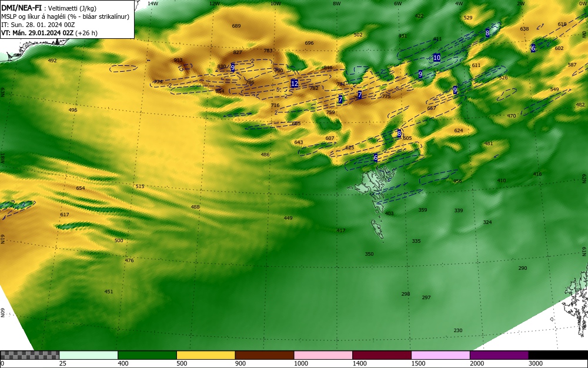Screen dimensions: 588x368
Task: Click the '2W' longitude label
Action: click(x=520, y=4)
